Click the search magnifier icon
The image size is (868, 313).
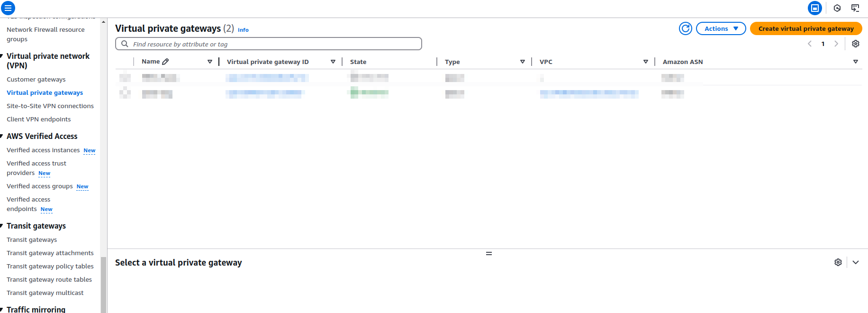pyautogui.click(x=125, y=44)
